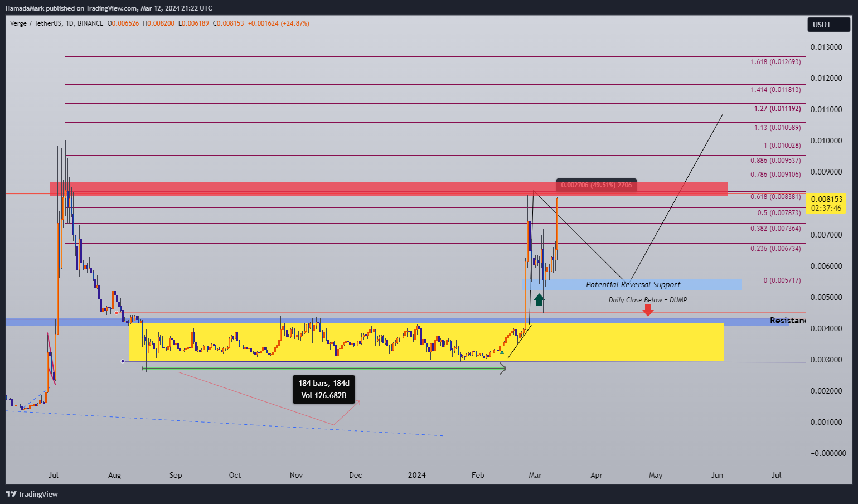Screen dimensions: 858x504
Task: Click the 0.003000 price axis label
Action: click(x=826, y=360)
